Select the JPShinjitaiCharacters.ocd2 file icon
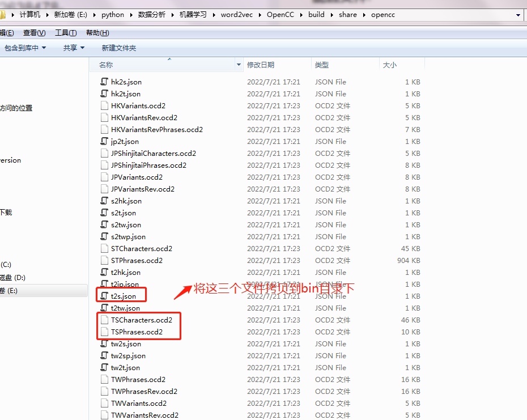This screenshot has height=420, width=527. [104, 154]
